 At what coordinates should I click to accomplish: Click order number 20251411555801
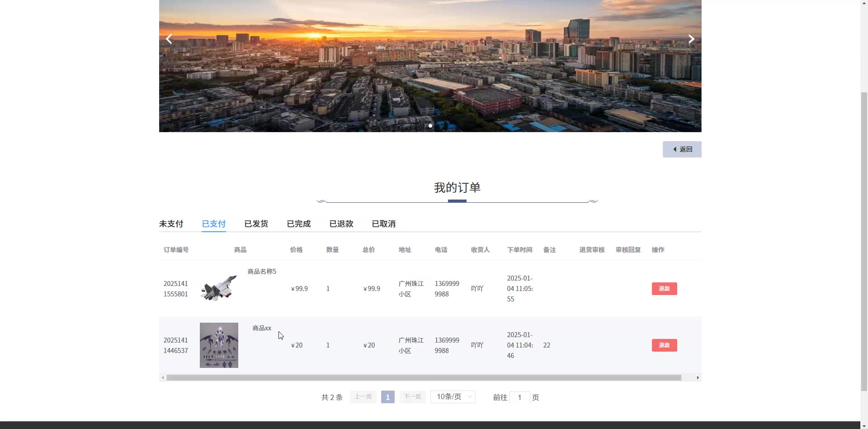tap(176, 289)
